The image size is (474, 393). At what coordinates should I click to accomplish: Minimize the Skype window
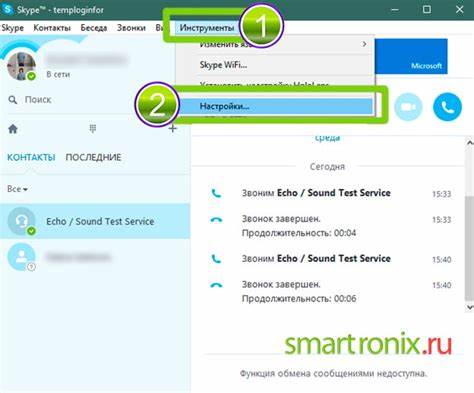point(394,9)
